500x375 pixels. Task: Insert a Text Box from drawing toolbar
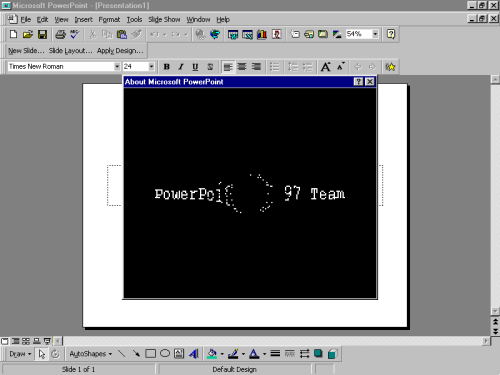(179, 354)
